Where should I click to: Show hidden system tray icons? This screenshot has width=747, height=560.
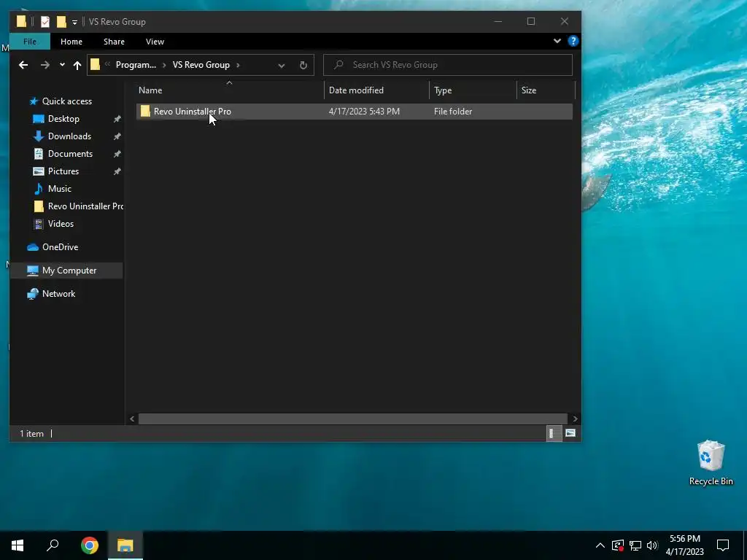[600, 545]
